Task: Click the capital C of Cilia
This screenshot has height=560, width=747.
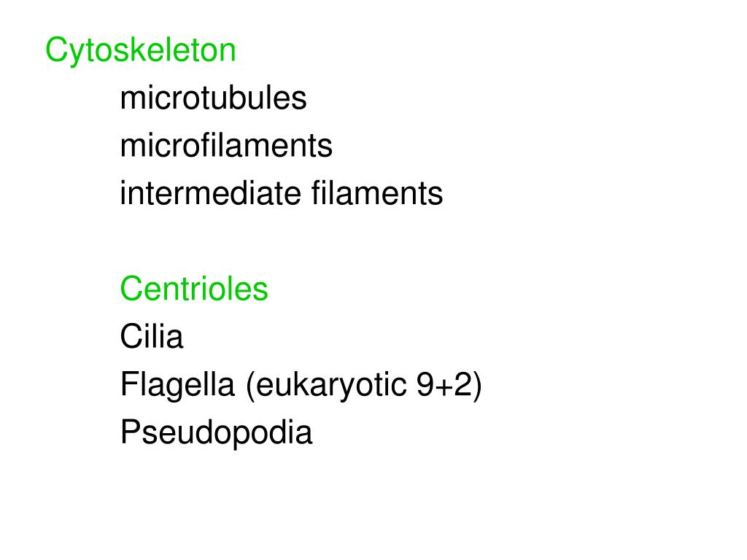Action: [x=131, y=337]
